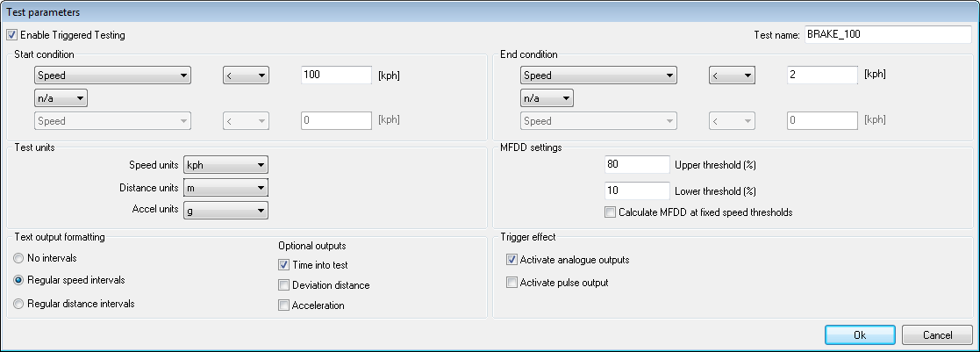Click the Start condition 100 kph value field

[335, 75]
